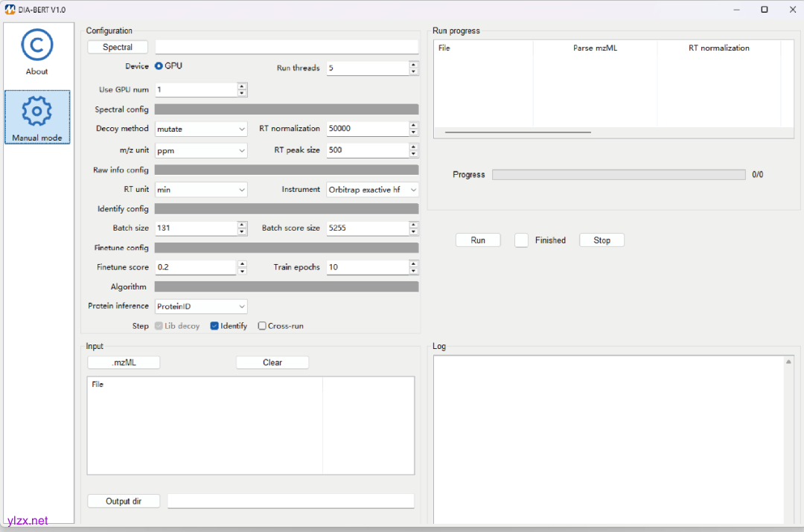The image size is (804, 532).
Task: Click the Run progress horizontal scrollbar
Action: pos(517,132)
